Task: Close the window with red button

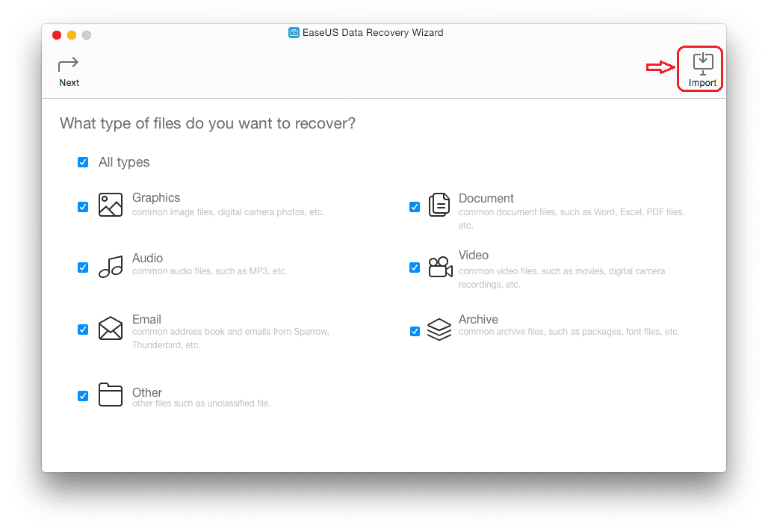Action: (57, 35)
